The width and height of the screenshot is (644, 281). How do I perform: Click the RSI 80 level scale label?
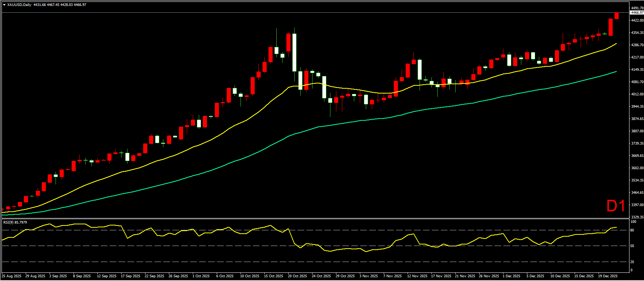pos(632,230)
